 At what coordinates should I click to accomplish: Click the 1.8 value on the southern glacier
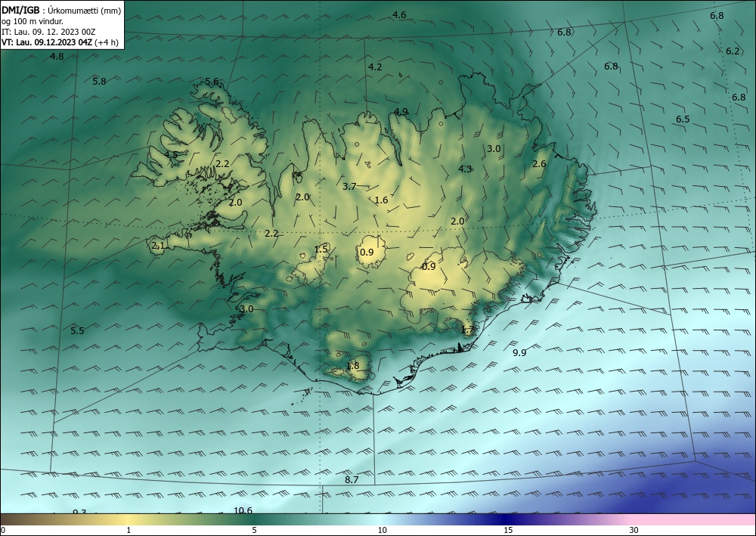click(x=353, y=366)
